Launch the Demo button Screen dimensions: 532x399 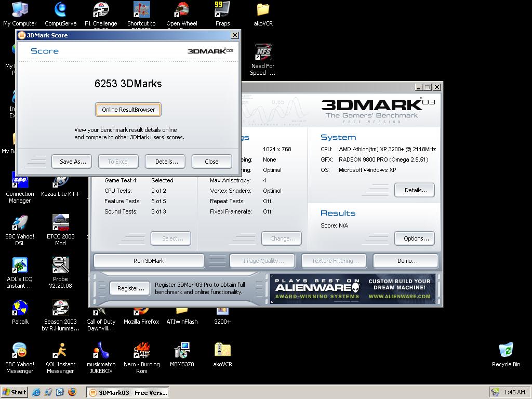tap(406, 261)
